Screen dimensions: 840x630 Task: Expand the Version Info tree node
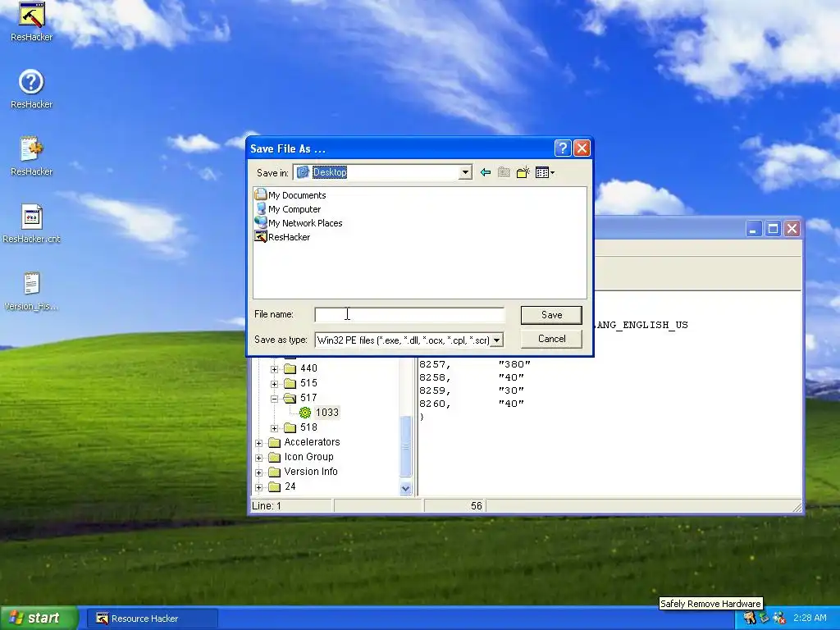tap(258, 472)
